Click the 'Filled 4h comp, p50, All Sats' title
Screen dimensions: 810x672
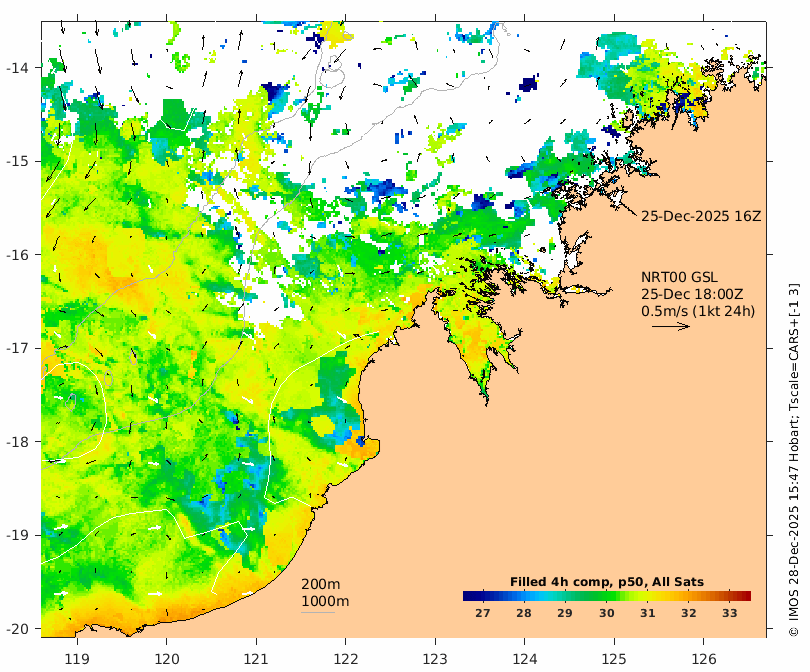pos(606,582)
